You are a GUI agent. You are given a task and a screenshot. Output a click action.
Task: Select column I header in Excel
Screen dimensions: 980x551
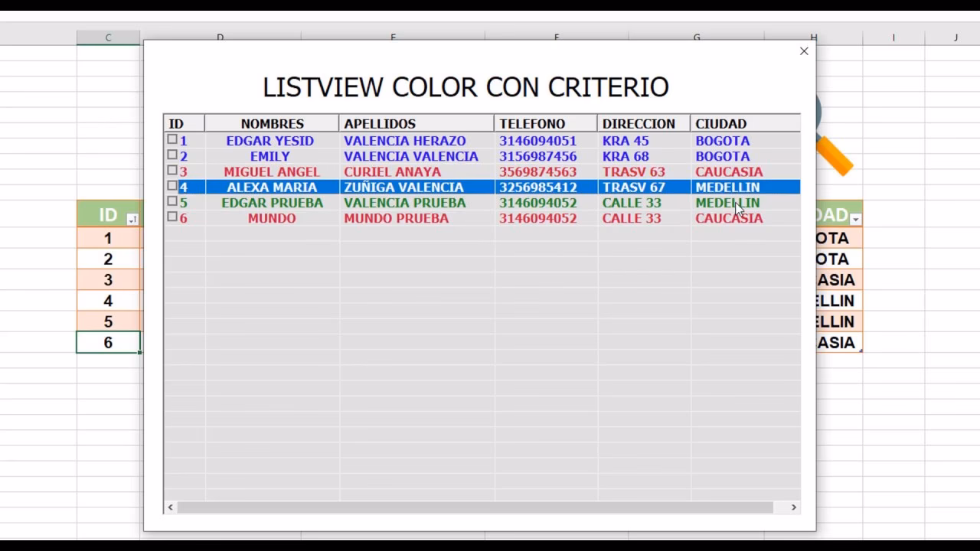tap(893, 37)
